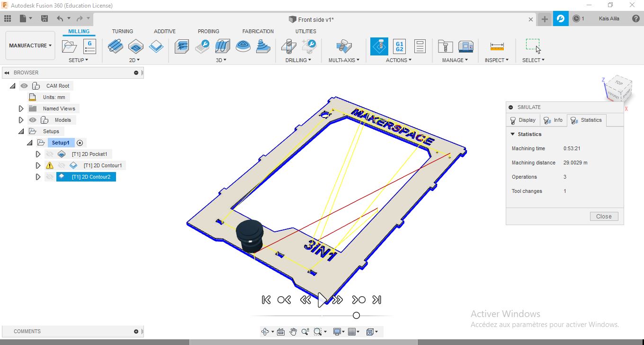Open the DRILLING dropdown menu
This screenshot has height=345, width=644.
click(x=298, y=60)
